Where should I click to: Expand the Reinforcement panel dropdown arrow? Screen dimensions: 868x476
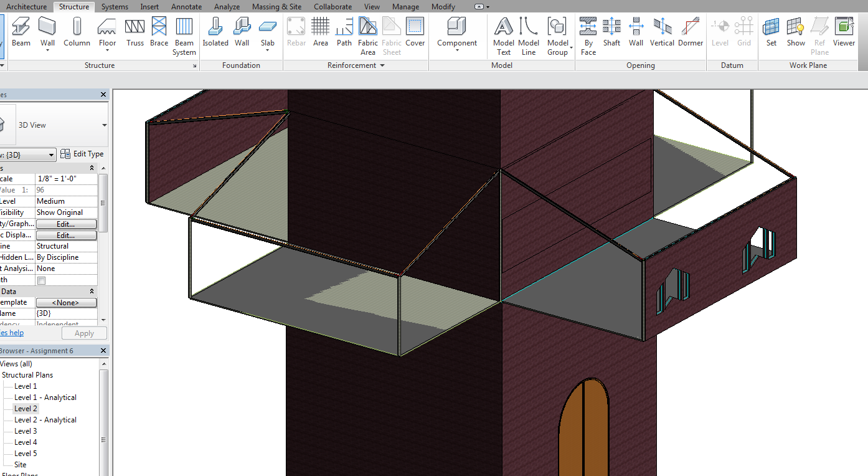tap(382, 65)
